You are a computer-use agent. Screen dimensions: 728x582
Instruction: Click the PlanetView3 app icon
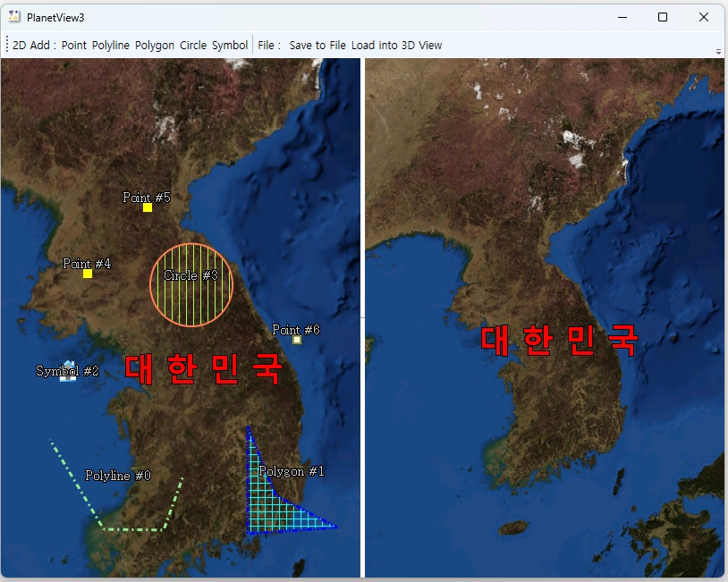click(14, 17)
